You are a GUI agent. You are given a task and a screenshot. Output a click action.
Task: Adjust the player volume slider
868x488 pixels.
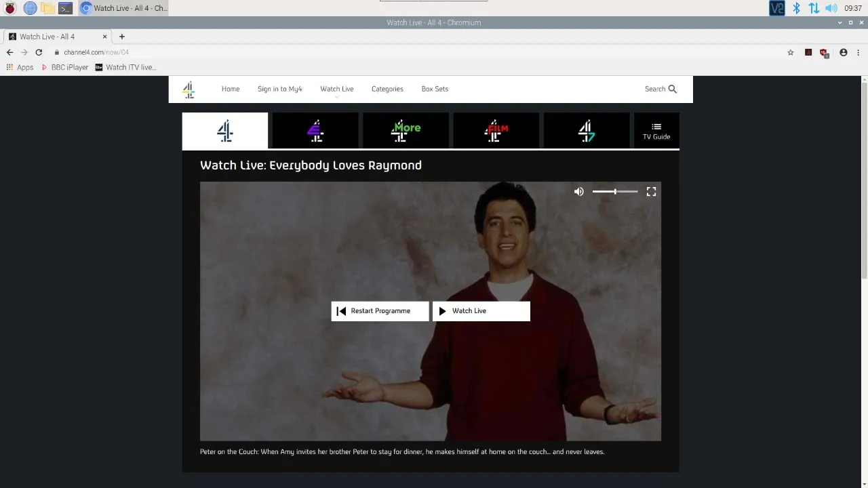[614, 191]
